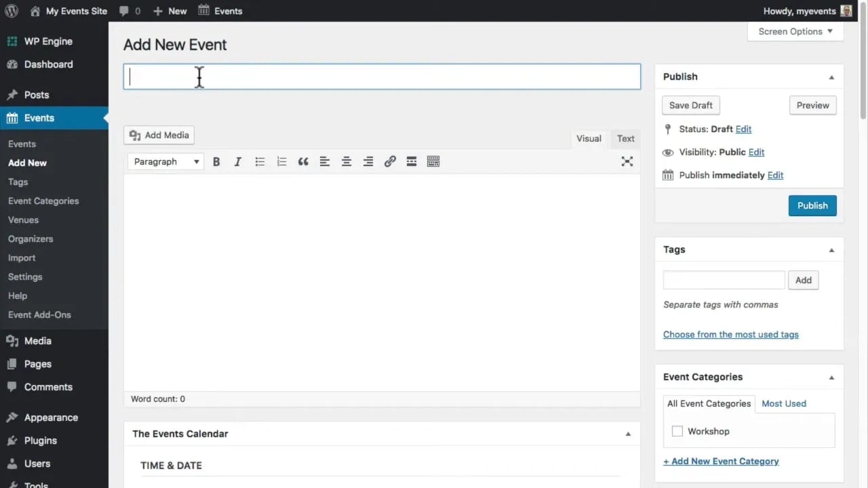Open the Posts menu in sidebar
Image resolution: width=868 pixels, height=488 pixels.
tap(37, 95)
